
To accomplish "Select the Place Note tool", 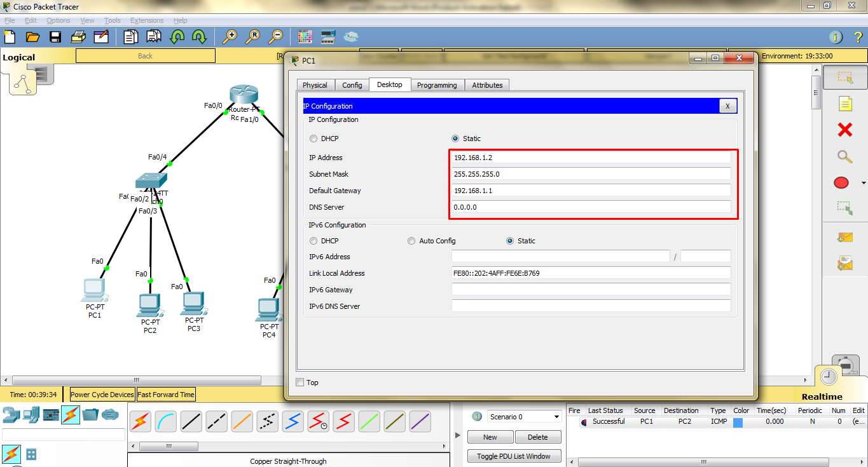I will click(x=844, y=104).
